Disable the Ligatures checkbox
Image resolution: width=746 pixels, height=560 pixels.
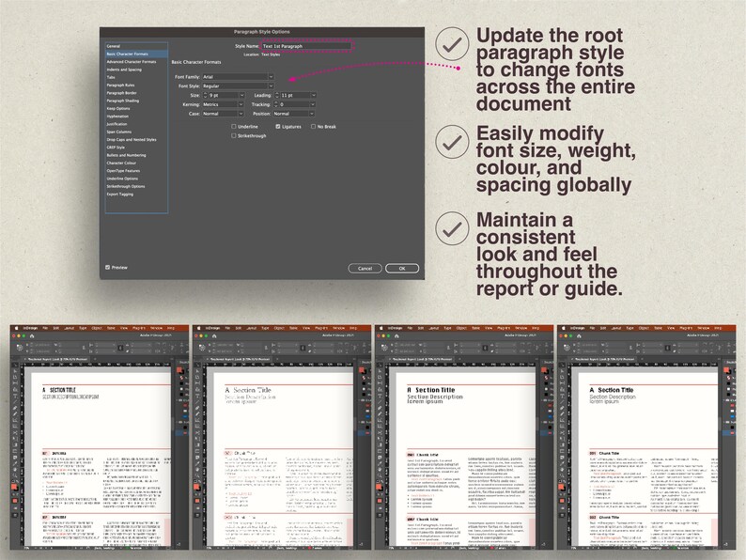(278, 127)
